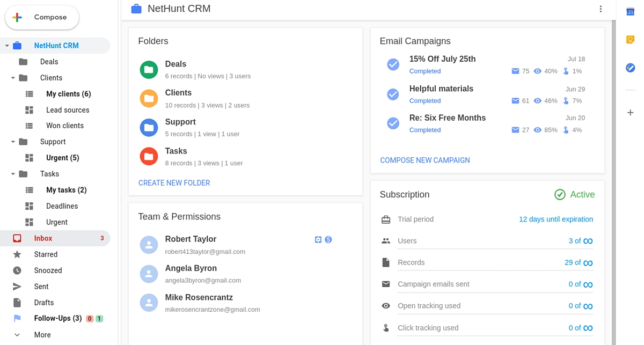644x345 pixels.
Task: Collapse the Tasks folder in the sidebar
Action: point(13,174)
